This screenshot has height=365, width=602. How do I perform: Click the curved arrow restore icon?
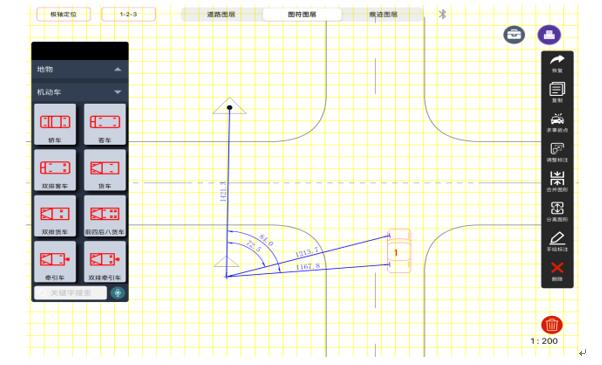point(557,63)
